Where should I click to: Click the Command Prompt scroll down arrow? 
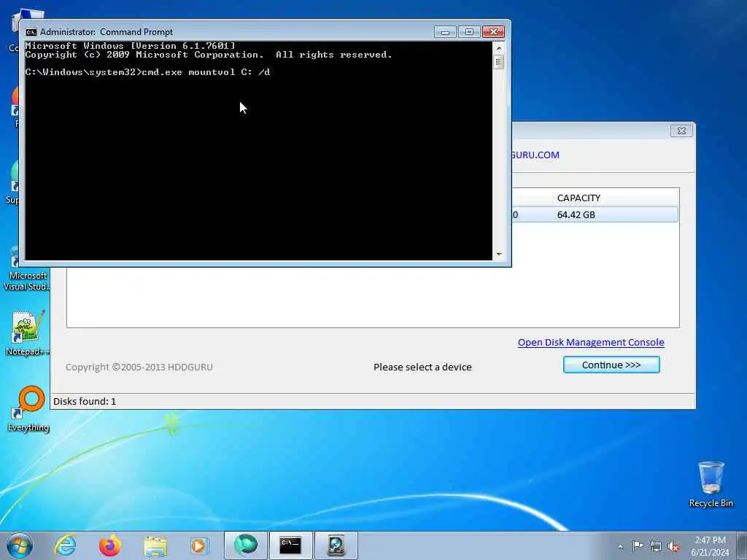click(x=499, y=254)
